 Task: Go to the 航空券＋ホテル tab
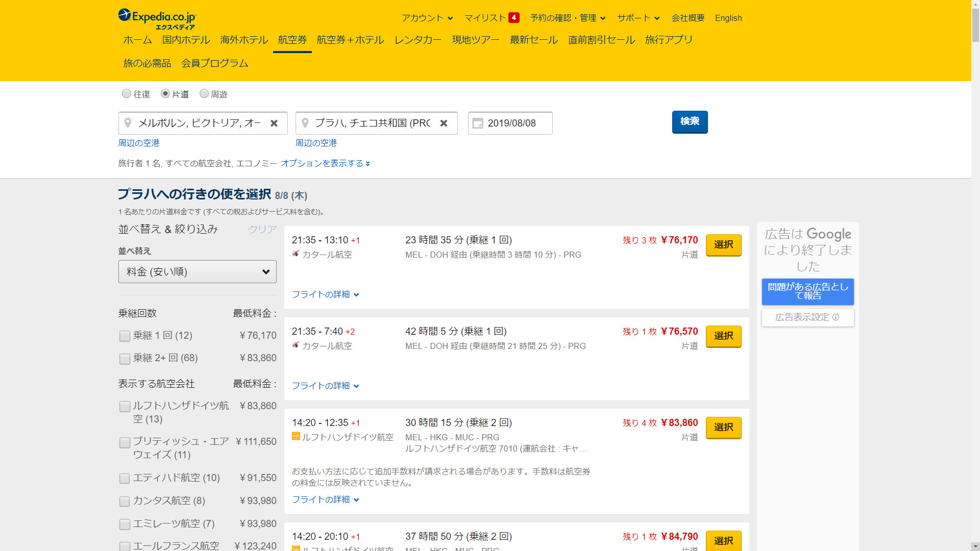pos(350,40)
